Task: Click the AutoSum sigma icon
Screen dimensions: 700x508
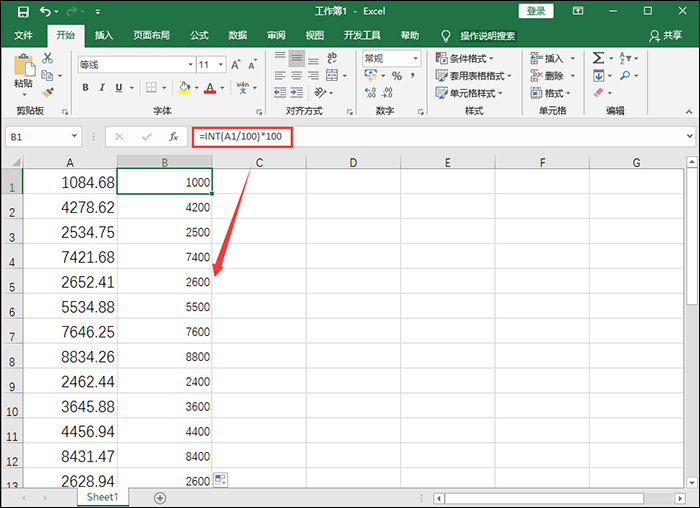Action: pyautogui.click(x=598, y=58)
